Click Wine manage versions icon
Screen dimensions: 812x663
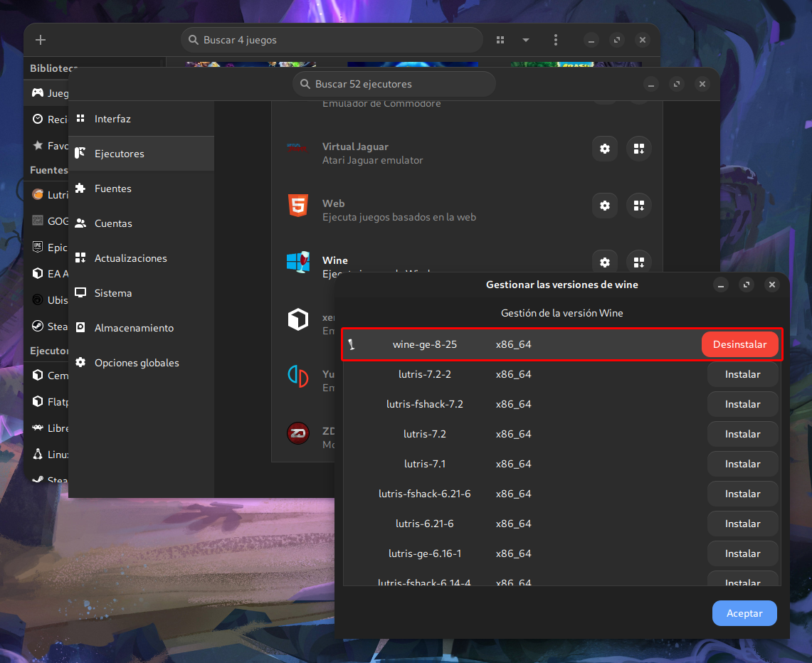point(638,262)
